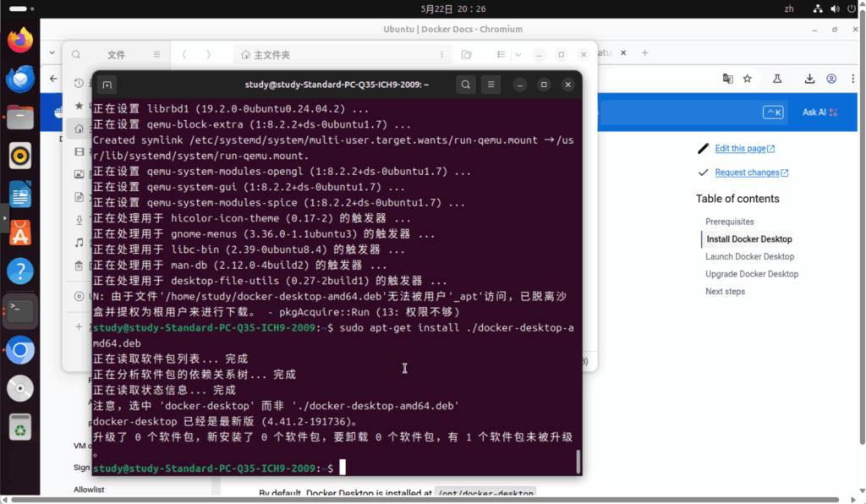
Task: Click the terminal command prompt line
Action: (336, 468)
